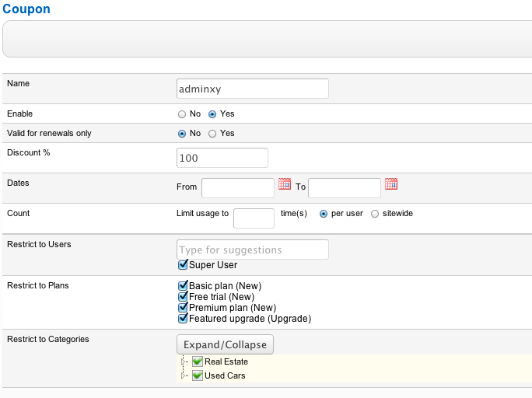532x398 pixels.
Task: Select No for Enable option
Action: 182,114
